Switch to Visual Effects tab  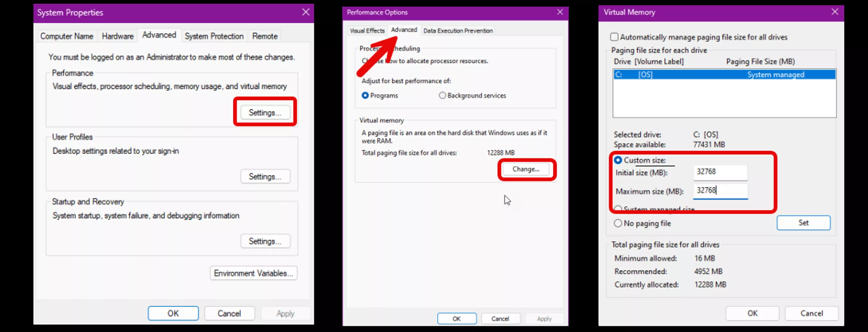pos(367,31)
